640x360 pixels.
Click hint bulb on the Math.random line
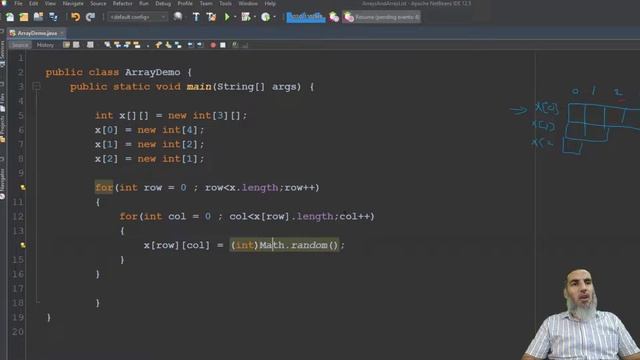click(x=23, y=245)
